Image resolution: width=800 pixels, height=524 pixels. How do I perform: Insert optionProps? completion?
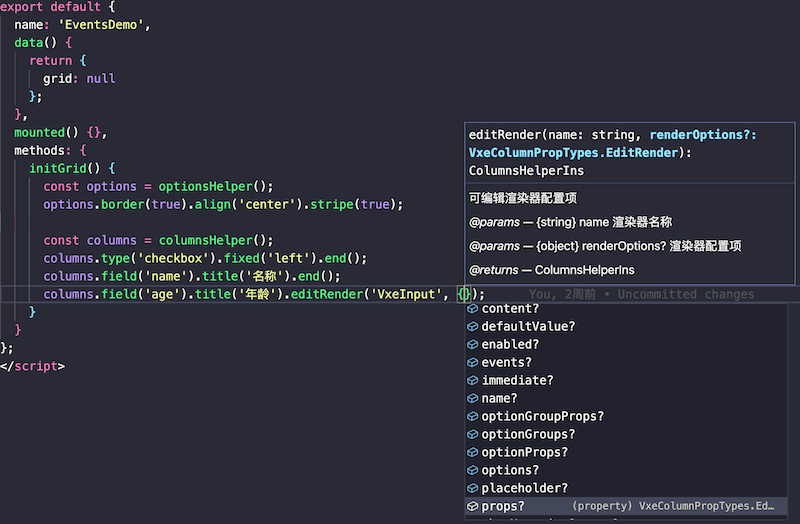tap(626, 453)
